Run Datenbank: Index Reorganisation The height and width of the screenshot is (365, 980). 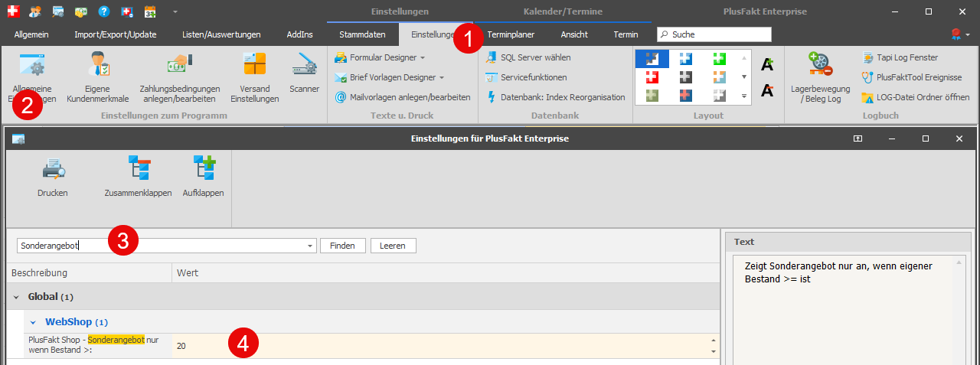[x=555, y=97]
